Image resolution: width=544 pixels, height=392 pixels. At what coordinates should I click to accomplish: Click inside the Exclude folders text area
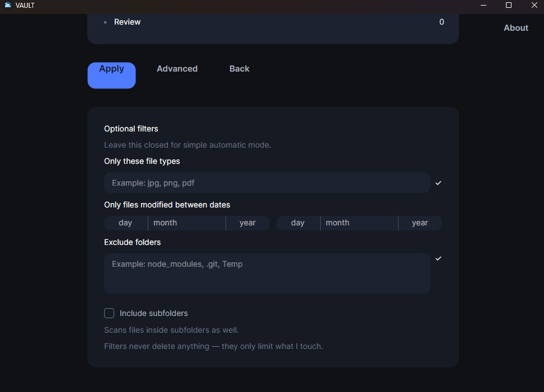point(267,273)
